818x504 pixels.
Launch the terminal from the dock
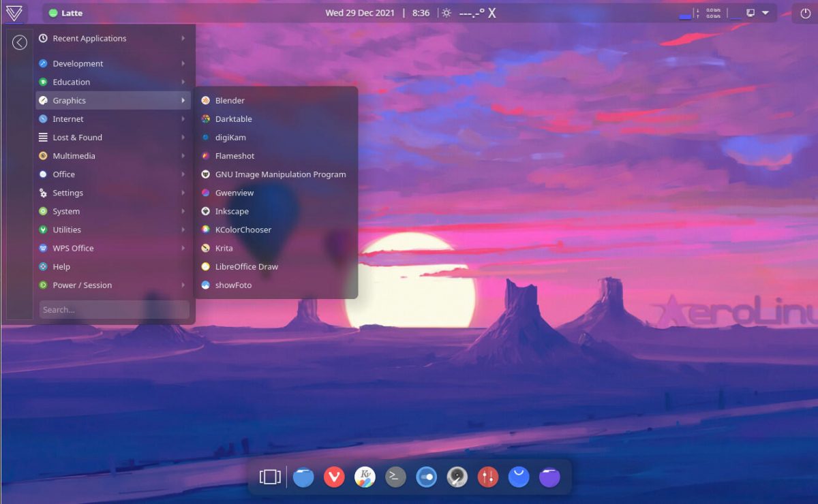click(395, 477)
